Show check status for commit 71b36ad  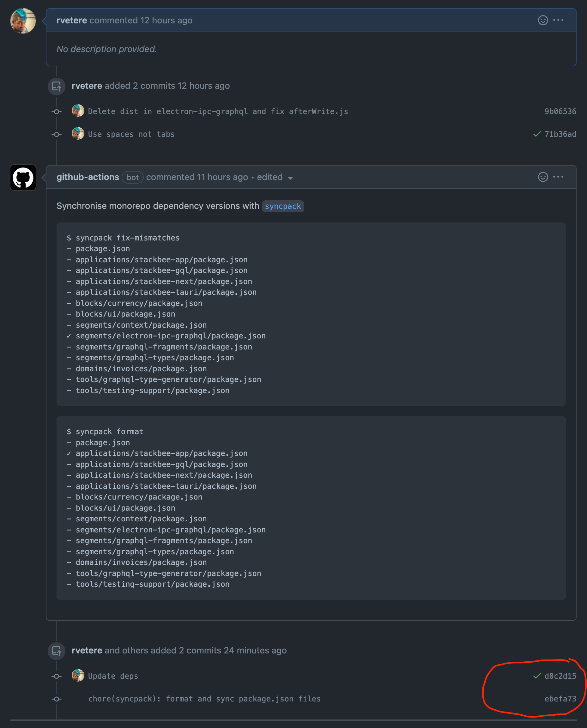coord(537,134)
